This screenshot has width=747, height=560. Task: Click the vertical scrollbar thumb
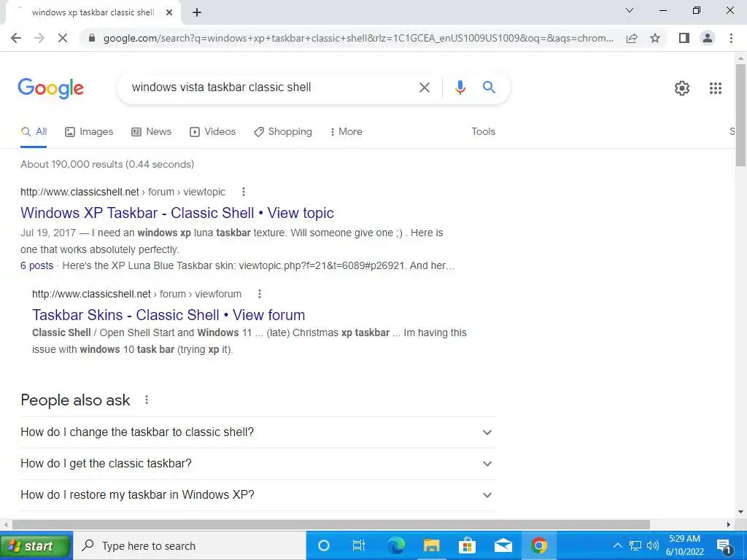coord(740,114)
